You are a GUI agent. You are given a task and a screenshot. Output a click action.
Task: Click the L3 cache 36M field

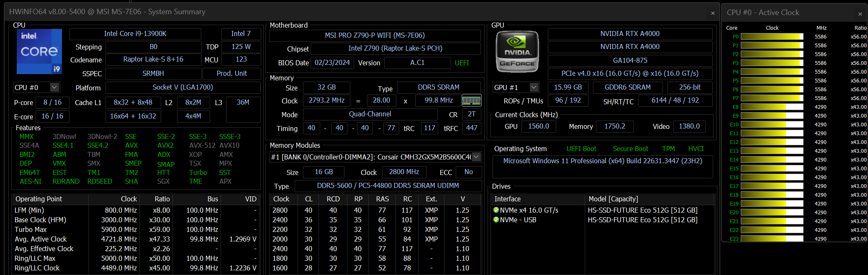tap(243, 109)
